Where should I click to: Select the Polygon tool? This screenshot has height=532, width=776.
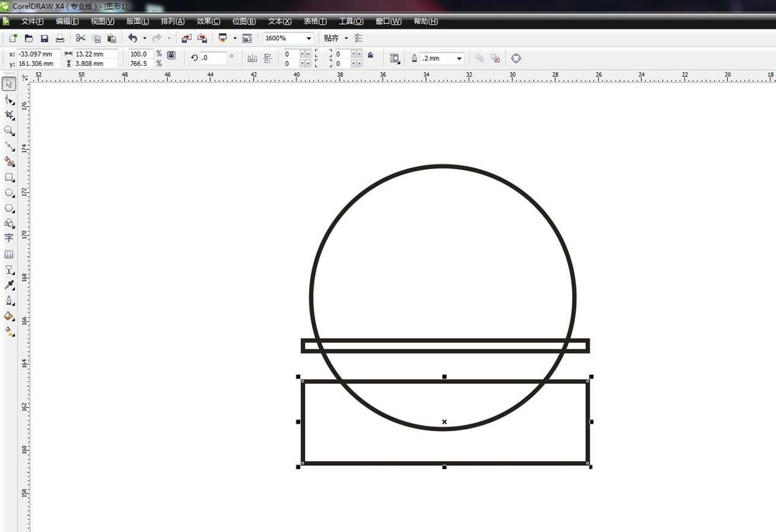[9, 208]
